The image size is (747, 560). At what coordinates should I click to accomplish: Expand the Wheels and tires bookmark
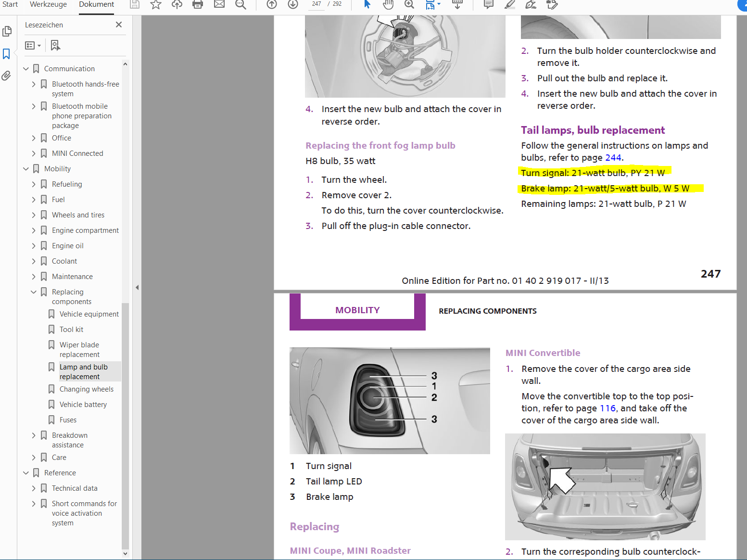[34, 215]
